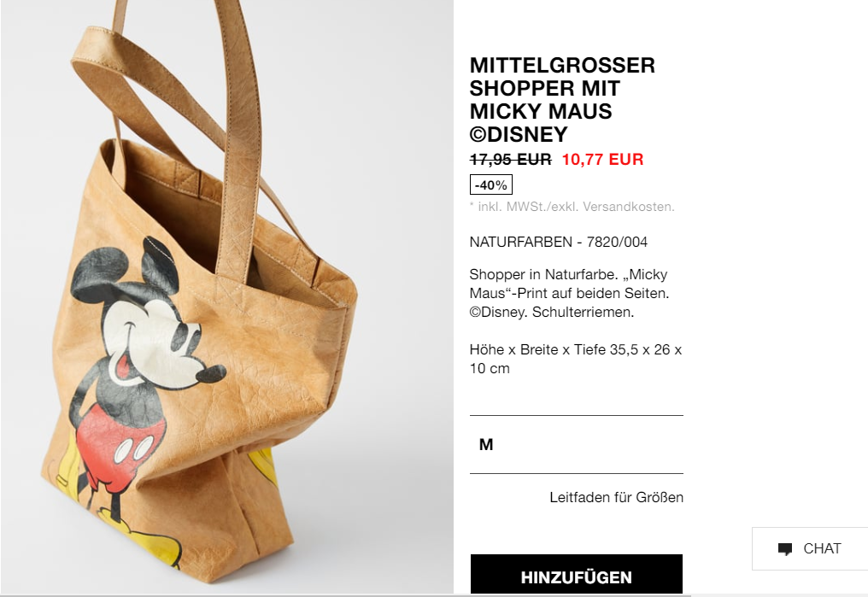Screen dimensions: 868x597
Task: Click the horizontal scrollbar at page bottom
Action: click(x=345, y=595)
